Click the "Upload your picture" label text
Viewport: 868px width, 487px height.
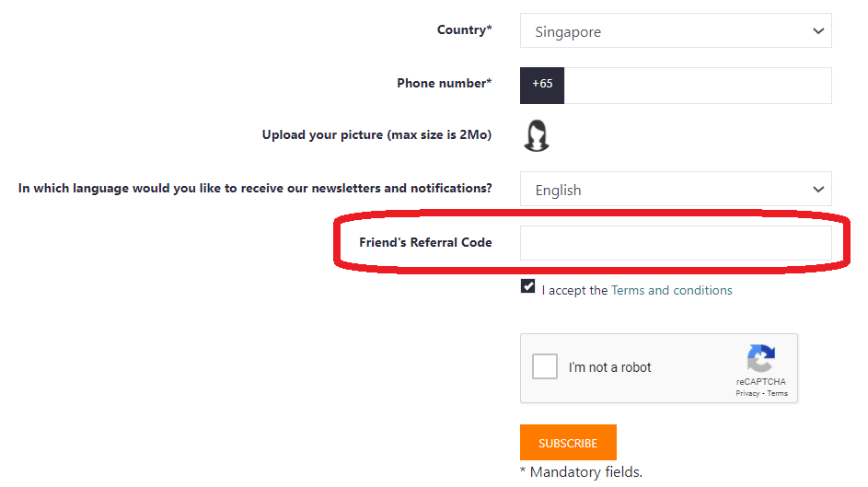pos(376,135)
